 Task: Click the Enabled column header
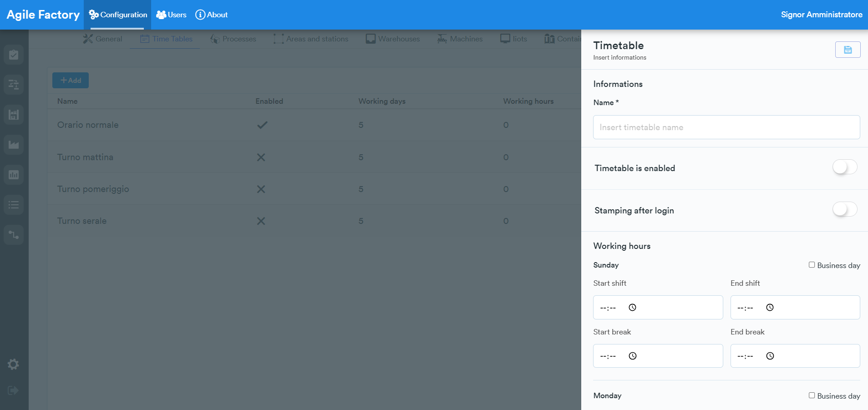pyautogui.click(x=269, y=101)
